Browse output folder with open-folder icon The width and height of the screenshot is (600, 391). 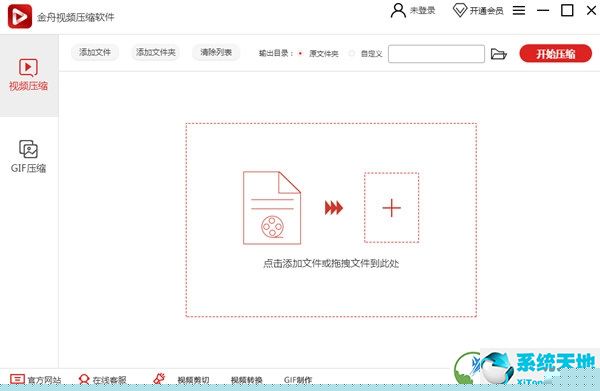tap(499, 54)
